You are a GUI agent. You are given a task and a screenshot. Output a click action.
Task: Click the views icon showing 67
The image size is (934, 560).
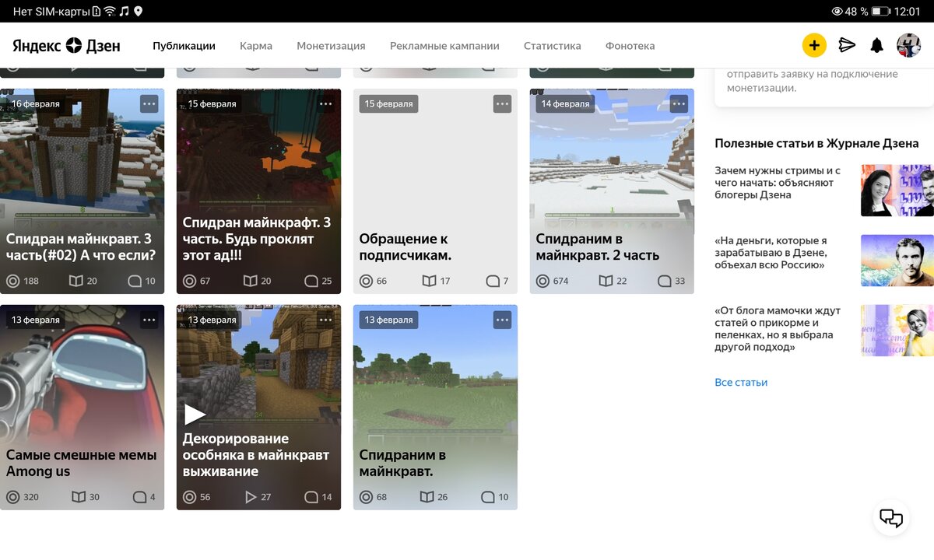pyautogui.click(x=189, y=281)
